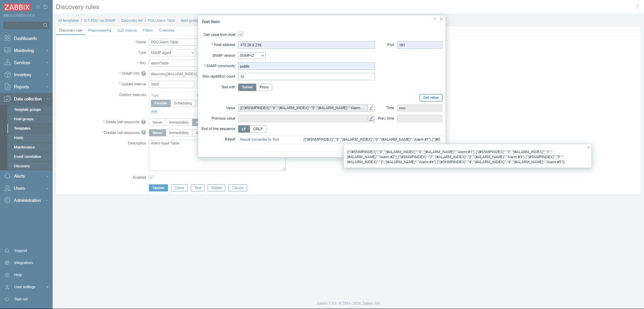Click the Services icon in sidebar
Image resolution: width=644 pixels, height=309 pixels.
[7, 62]
